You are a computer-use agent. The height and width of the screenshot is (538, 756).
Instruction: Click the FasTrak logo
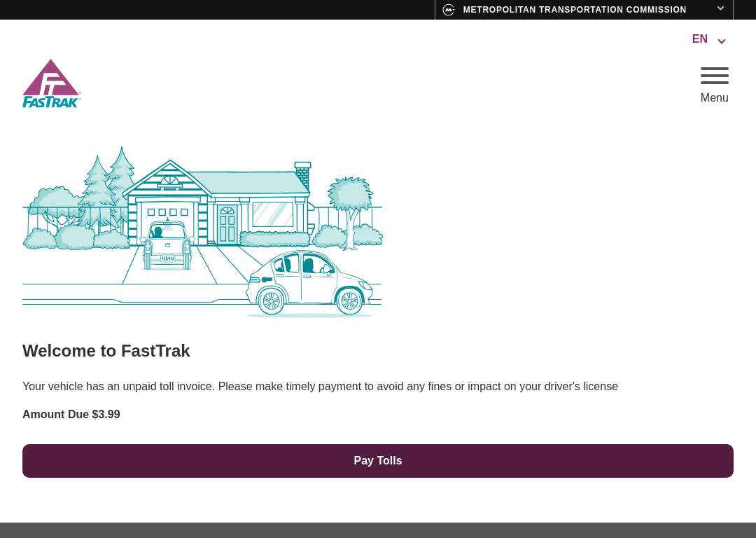click(51, 83)
